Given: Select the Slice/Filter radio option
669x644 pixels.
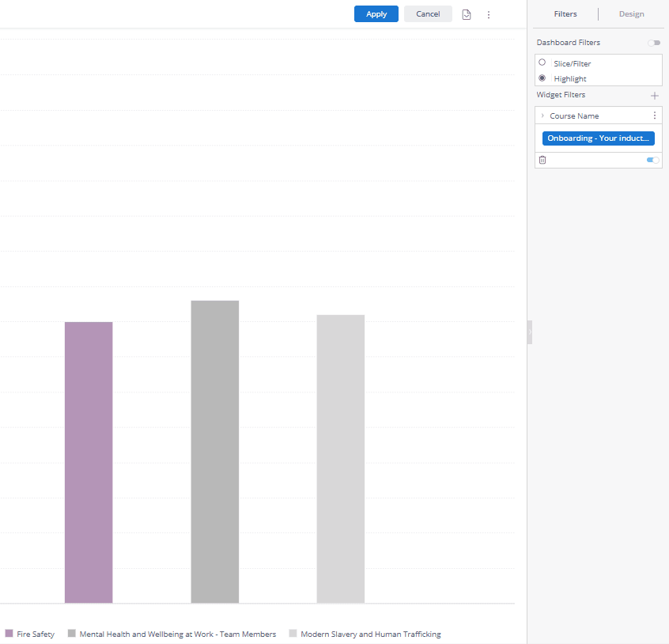Looking at the screenshot, I should coord(542,63).
